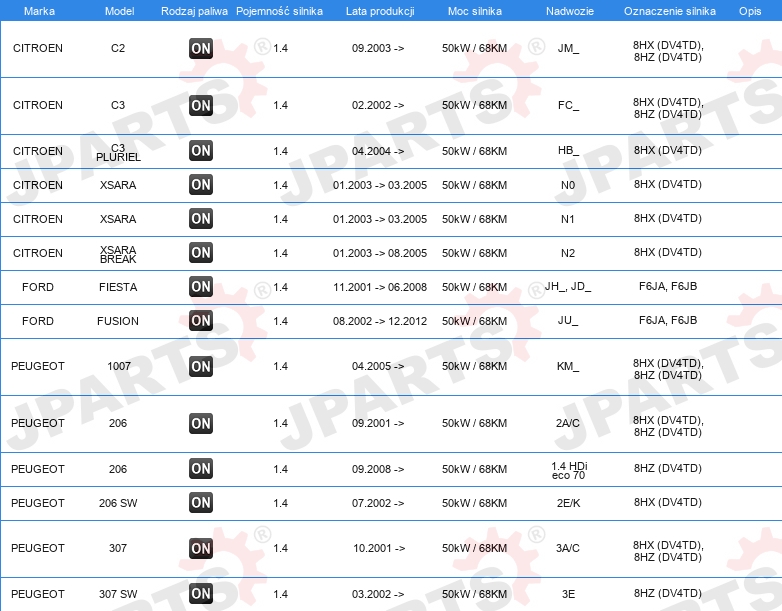This screenshot has width=782, height=611.
Task: Click the ON fuel icon for Peugeot 1007
Action: (x=201, y=367)
